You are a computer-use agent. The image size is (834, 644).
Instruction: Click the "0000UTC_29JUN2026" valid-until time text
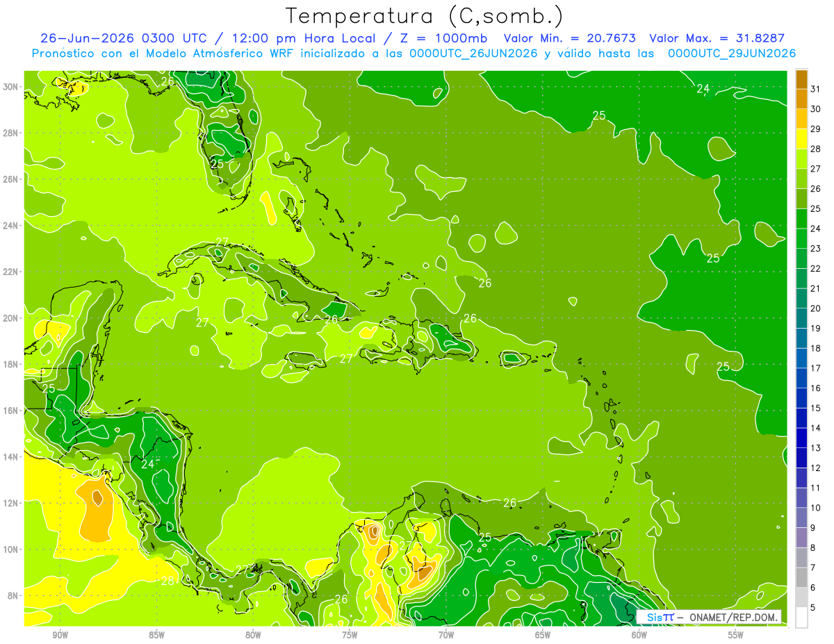(732, 53)
